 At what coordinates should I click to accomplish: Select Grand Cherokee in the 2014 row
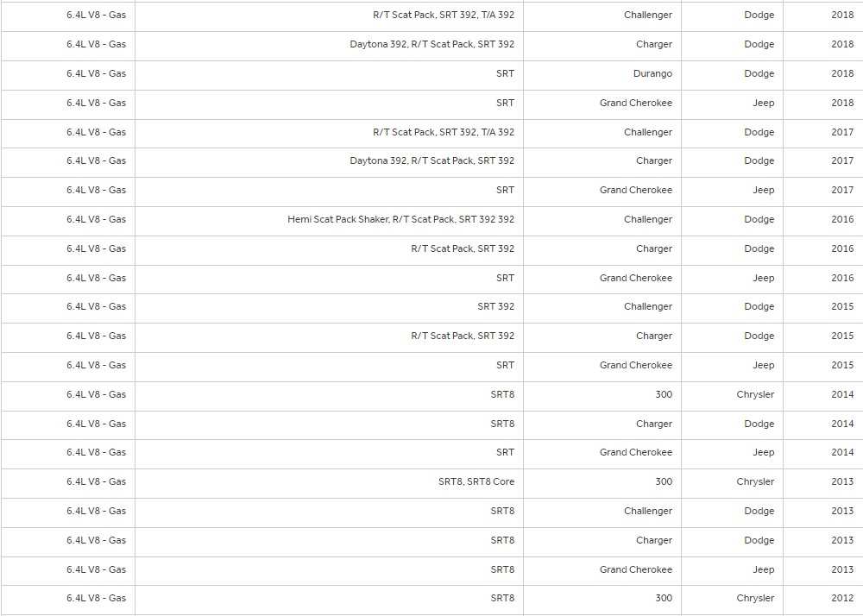[x=635, y=452]
